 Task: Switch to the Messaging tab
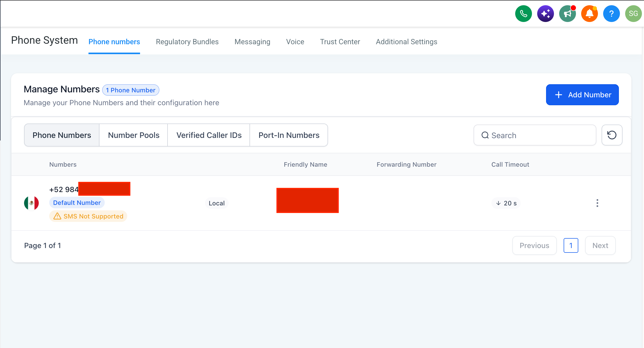(252, 42)
